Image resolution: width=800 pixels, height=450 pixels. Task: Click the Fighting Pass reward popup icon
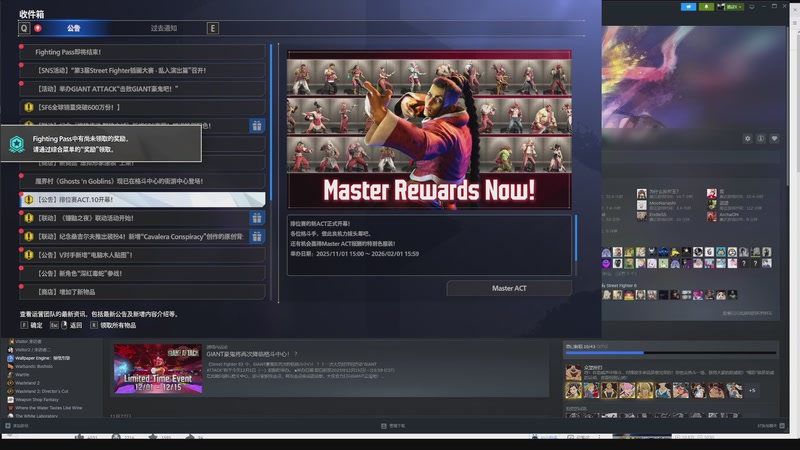pos(17,144)
